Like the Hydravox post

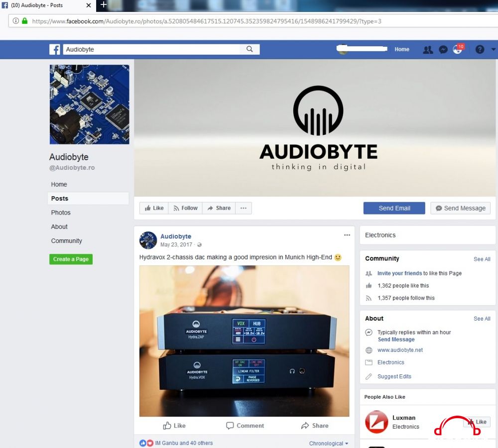174,426
